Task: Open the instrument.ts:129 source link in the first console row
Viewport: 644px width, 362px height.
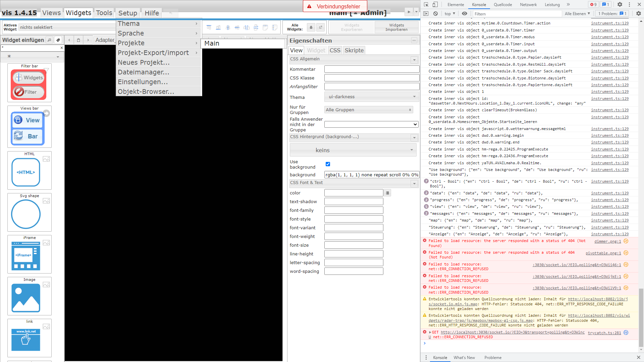Action: (609, 23)
